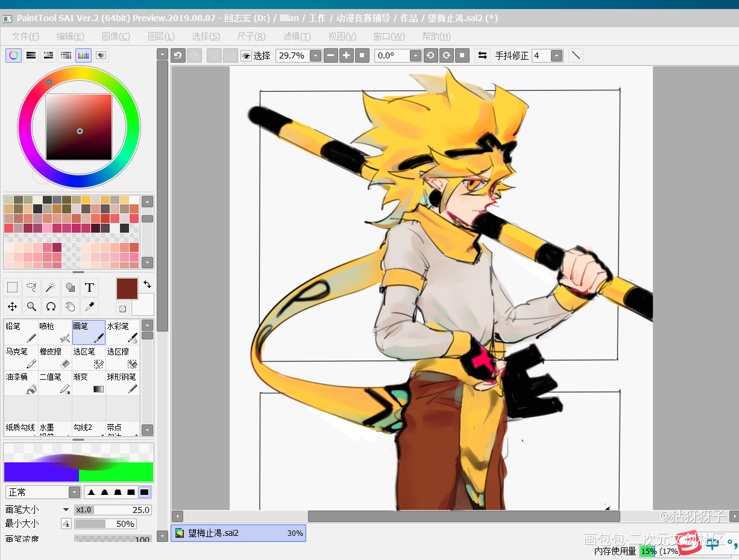Select the eyedropper color picker tool
The width and height of the screenshot is (739, 560).
point(89,306)
